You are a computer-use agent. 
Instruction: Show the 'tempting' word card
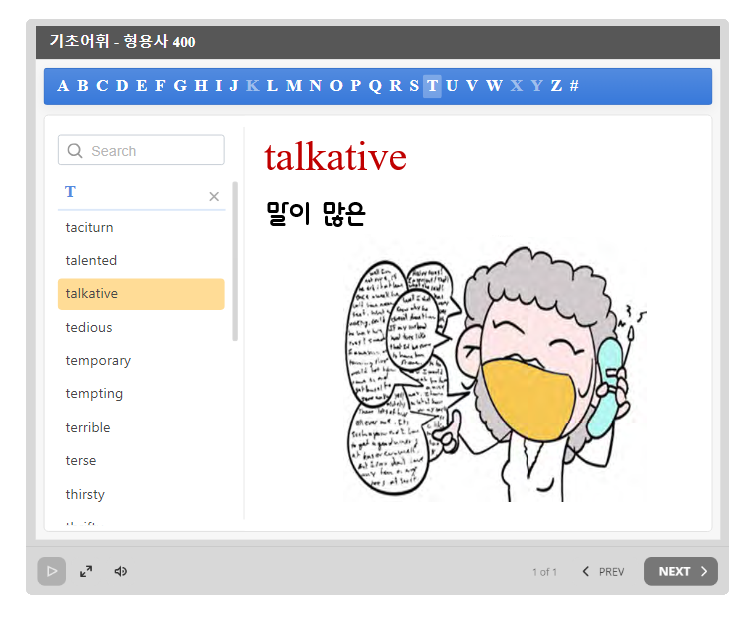click(x=95, y=394)
